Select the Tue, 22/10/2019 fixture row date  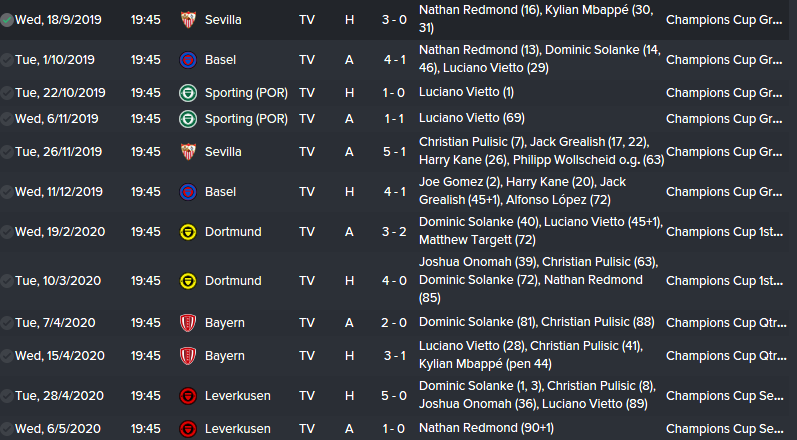click(60, 93)
